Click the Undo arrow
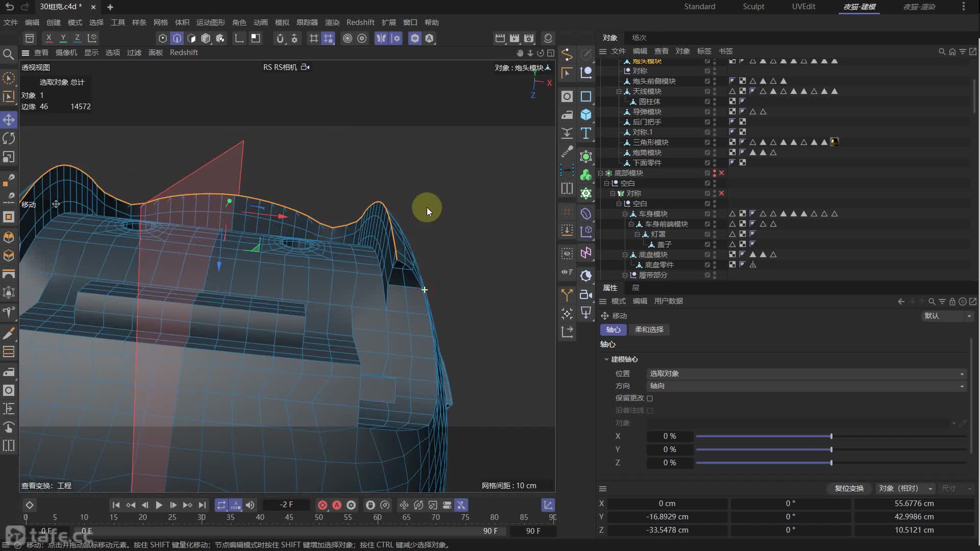980x551 pixels. click(9, 7)
